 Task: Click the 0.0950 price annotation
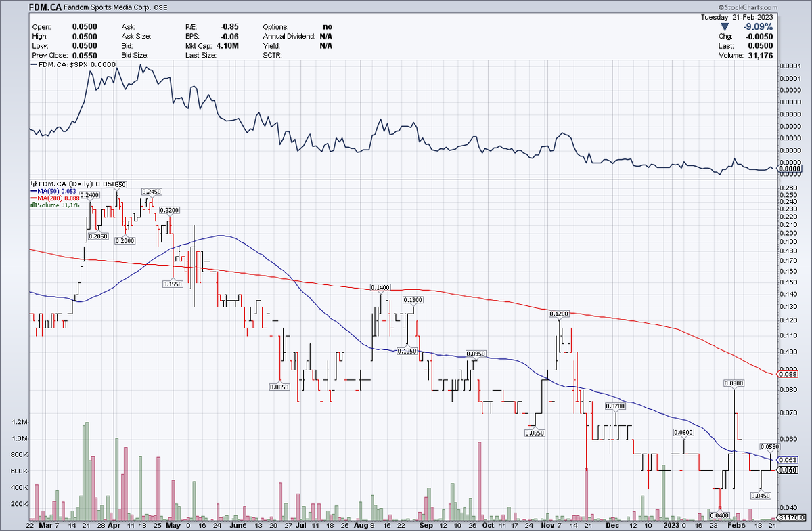coord(476,354)
